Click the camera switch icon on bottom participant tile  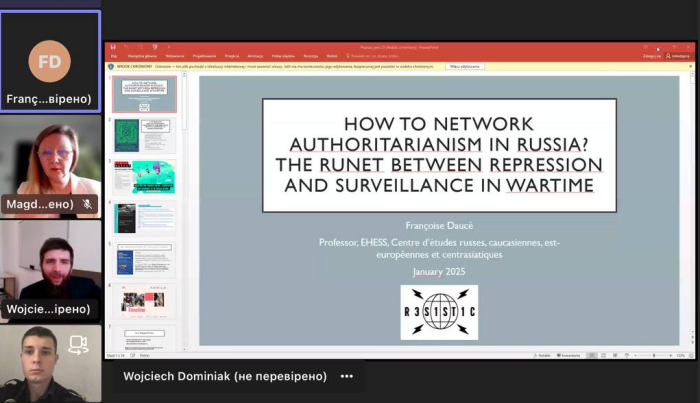(x=78, y=344)
